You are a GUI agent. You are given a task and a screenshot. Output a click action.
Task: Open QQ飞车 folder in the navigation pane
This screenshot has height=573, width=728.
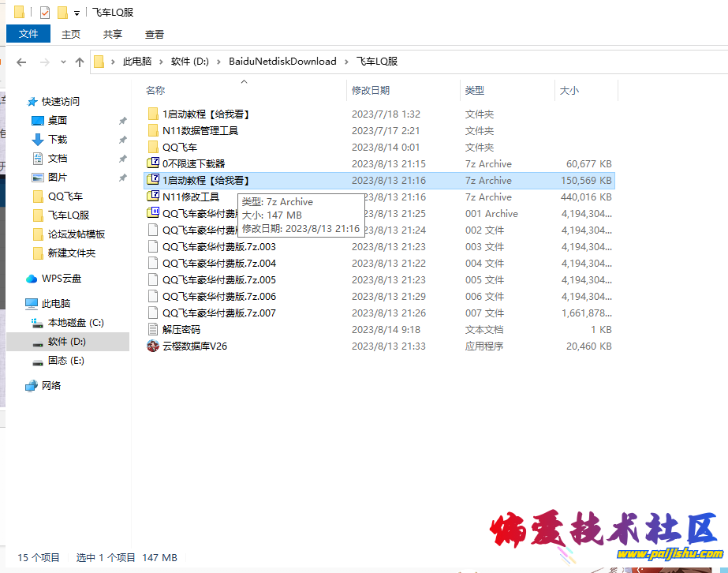pos(65,196)
